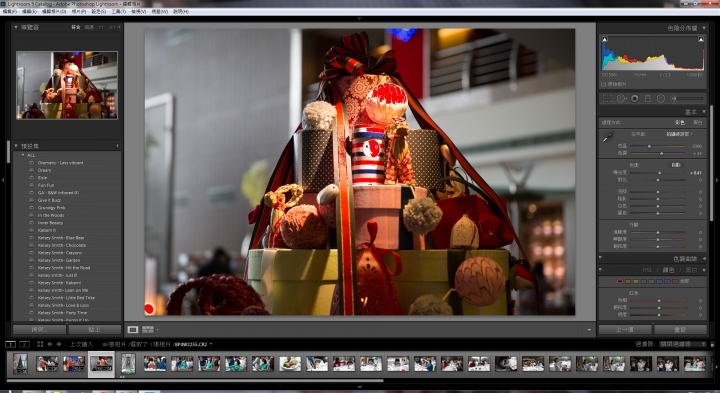This screenshot has width=720, height=393.
Task: Click the second window '2' display icon
Action: click(25, 344)
